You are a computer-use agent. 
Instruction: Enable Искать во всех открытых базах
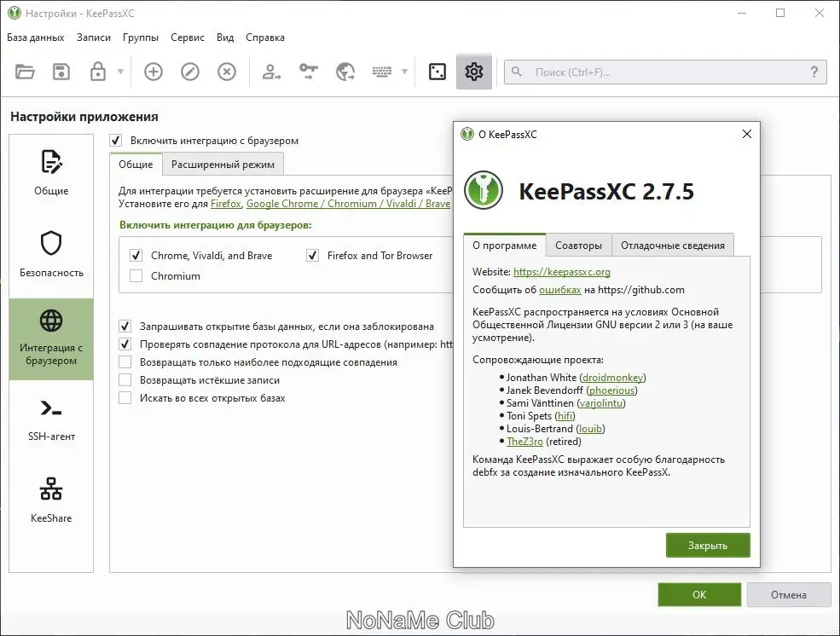[x=125, y=398]
